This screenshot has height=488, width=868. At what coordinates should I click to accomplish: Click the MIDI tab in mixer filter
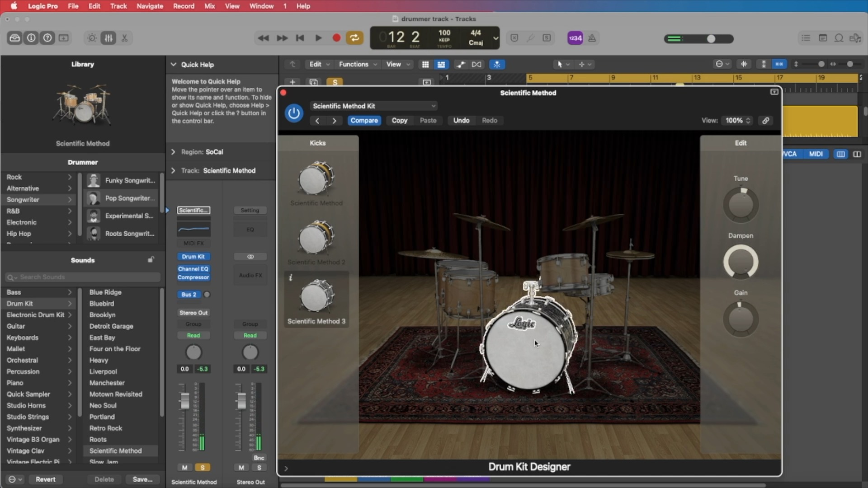816,154
